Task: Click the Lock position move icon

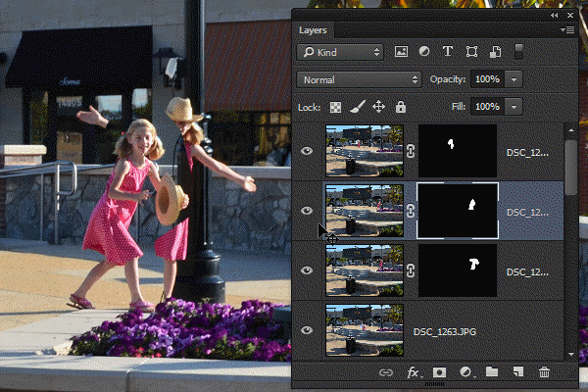Action: (378, 107)
